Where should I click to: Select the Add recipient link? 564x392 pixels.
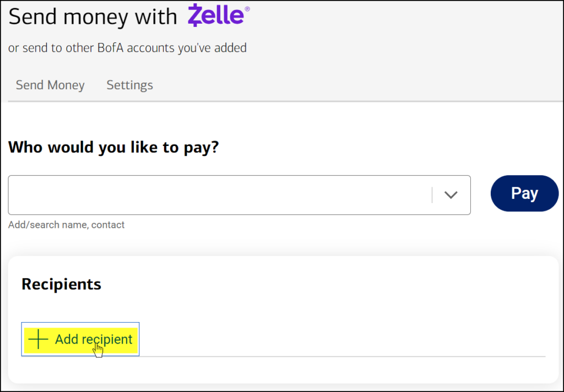(80, 339)
